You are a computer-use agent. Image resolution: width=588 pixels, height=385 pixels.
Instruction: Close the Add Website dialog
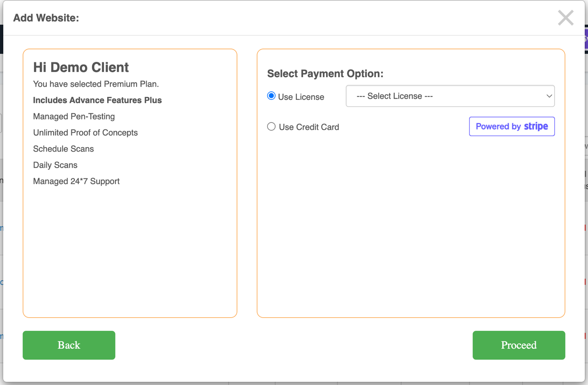tap(565, 18)
